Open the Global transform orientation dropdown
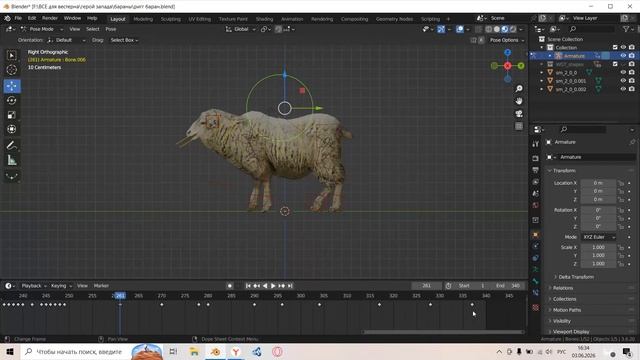640x360 pixels. tap(240, 29)
